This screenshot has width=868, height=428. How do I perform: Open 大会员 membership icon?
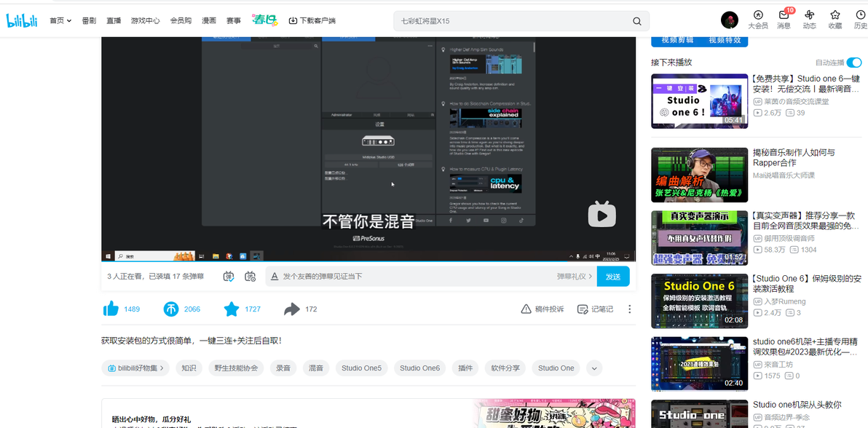pos(758,20)
